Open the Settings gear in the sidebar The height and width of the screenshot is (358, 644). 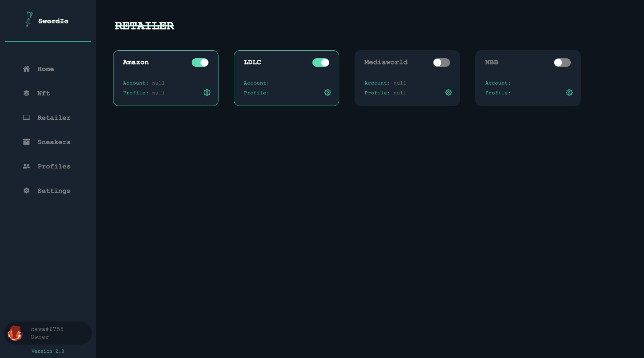pyautogui.click(x=26, y=191)
